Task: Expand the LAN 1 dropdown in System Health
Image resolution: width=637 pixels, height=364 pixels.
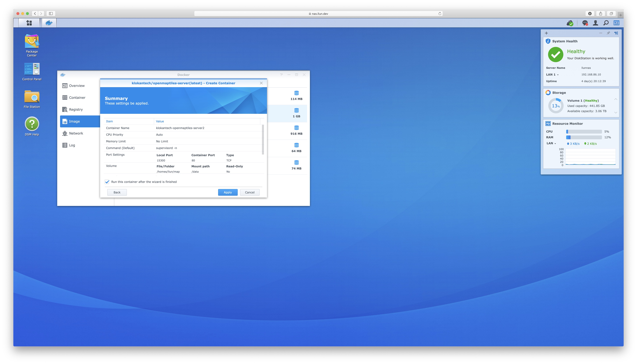Action: coord(552,75)
